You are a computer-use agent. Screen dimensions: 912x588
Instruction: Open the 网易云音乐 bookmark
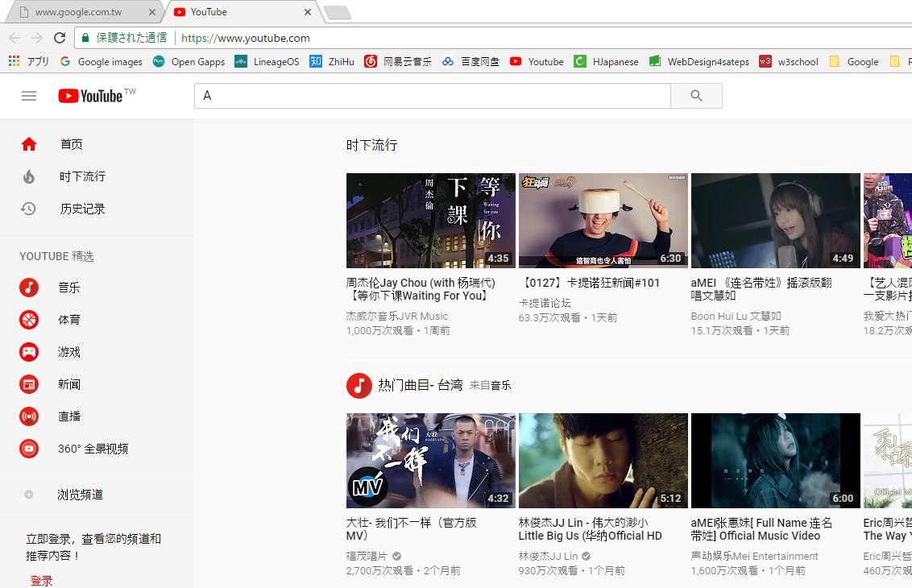399,61
